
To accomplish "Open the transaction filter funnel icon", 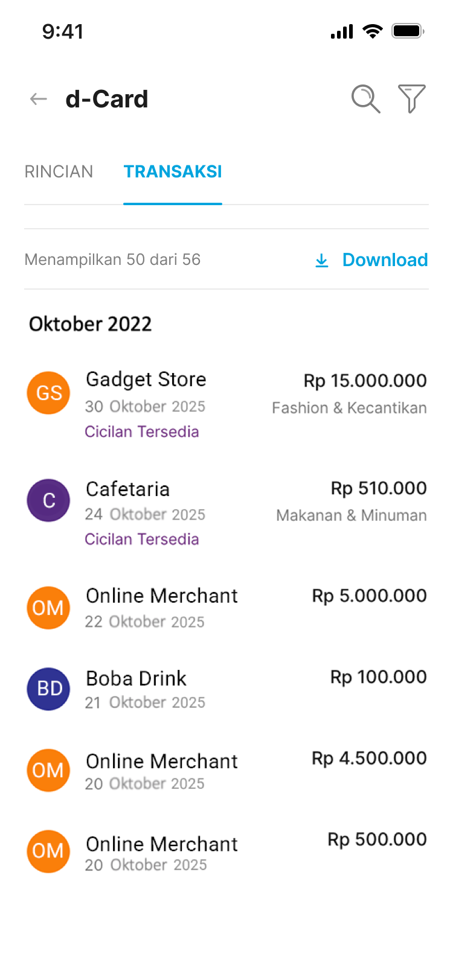I will coord(411,98).
